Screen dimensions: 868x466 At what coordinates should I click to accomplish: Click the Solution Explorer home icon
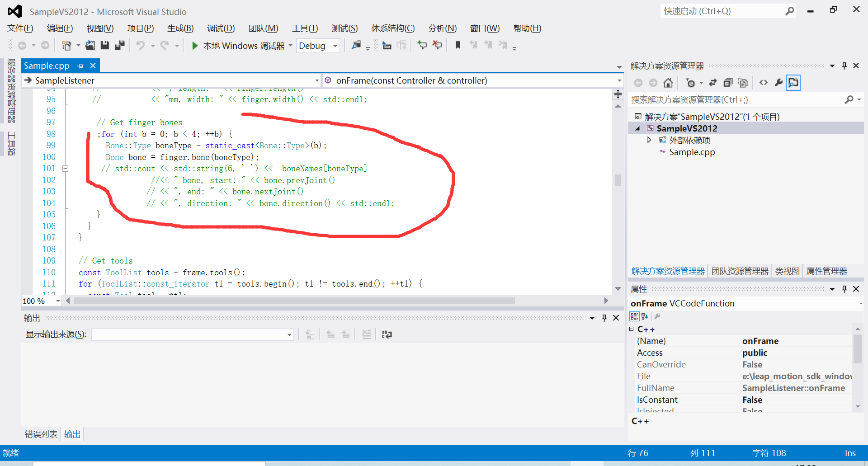668,83
